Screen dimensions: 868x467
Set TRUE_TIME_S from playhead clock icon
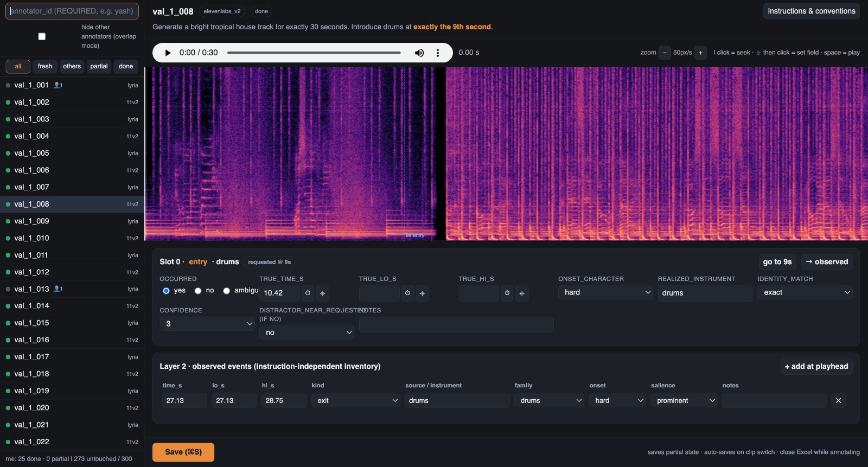pyautogui.click(x=308, y=293)
